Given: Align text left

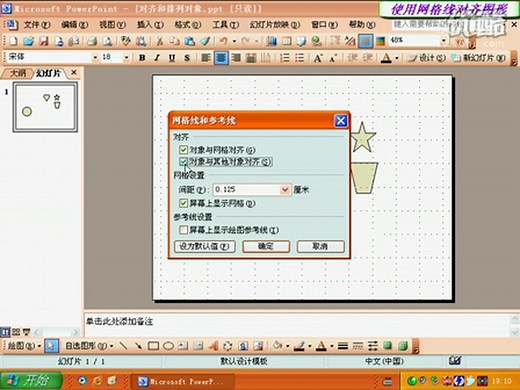Looking at the screenshot, I should coord(206,58).
